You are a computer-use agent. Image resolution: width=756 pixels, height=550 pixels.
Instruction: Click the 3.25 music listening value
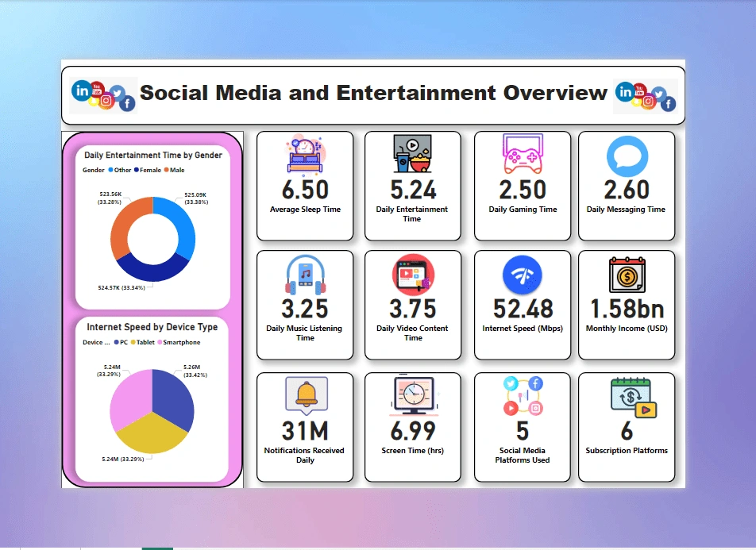[x=305, y=309]
